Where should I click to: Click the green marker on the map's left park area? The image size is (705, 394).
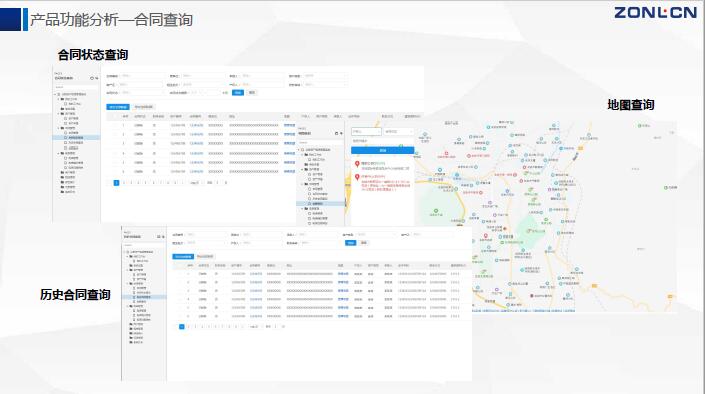pyautogui.click(x=436, y=210)
